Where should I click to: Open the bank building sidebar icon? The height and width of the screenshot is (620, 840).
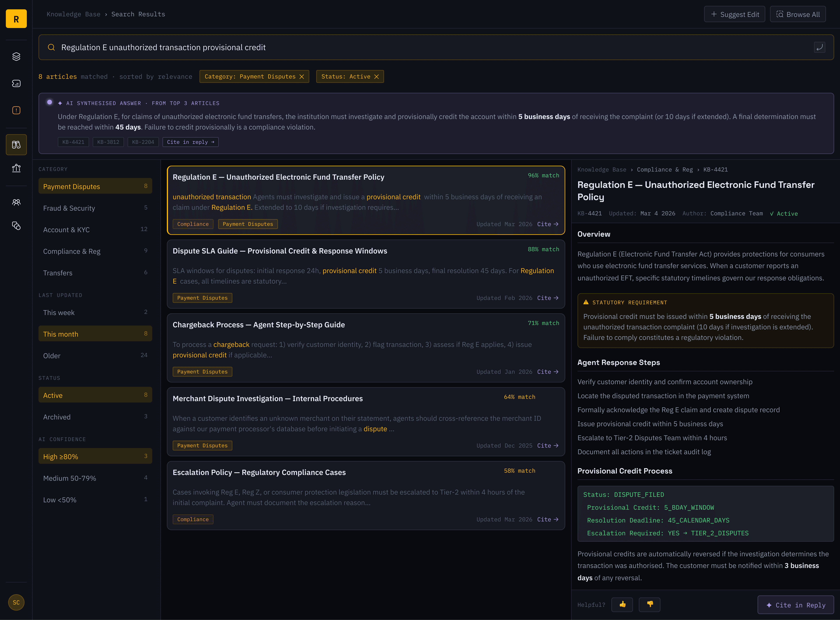[x=16, y=168]
